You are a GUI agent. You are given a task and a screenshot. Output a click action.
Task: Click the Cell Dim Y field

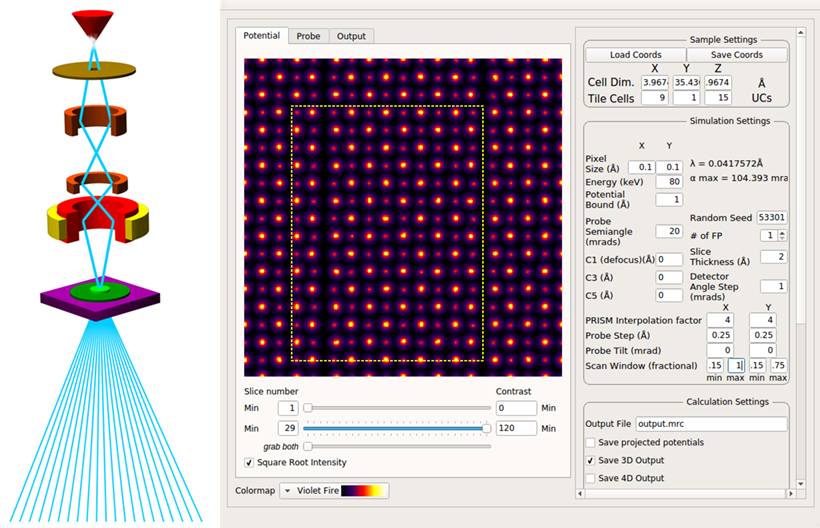pyautogui.click(x=686, y=83)
